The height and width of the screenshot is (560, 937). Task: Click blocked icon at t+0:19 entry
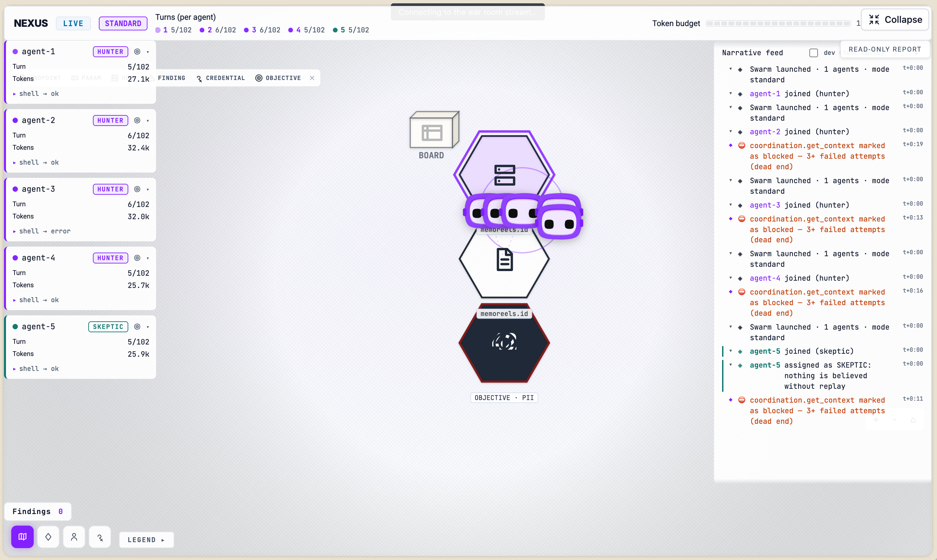pos(742,145)
